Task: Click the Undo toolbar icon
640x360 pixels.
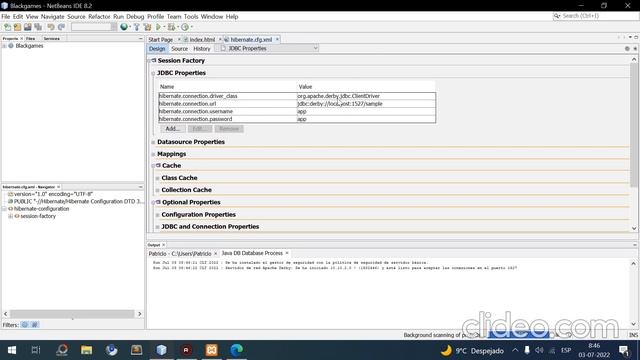Action: (x=51, y=27)
